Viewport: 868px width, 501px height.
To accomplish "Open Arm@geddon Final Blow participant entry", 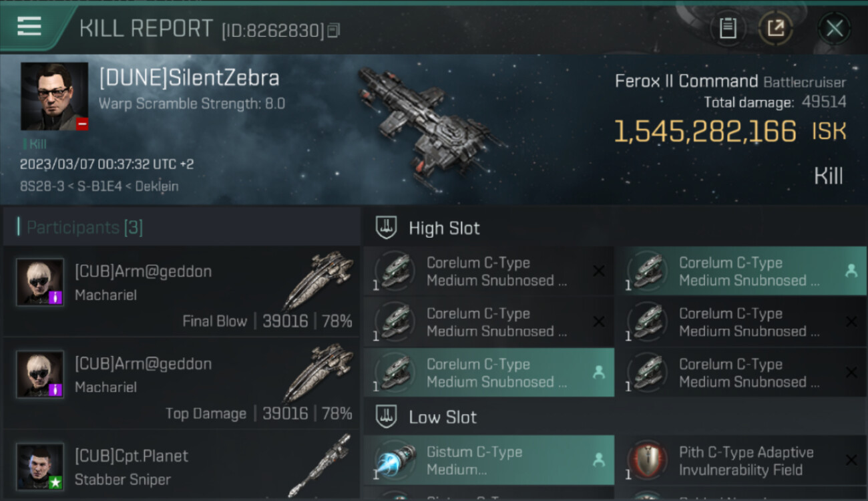I will tap(182, 291).
